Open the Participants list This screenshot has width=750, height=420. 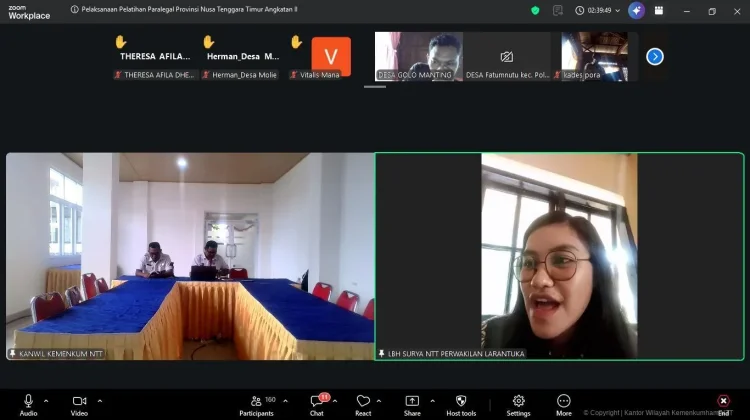pyautogui.click(x=256, y=402)
